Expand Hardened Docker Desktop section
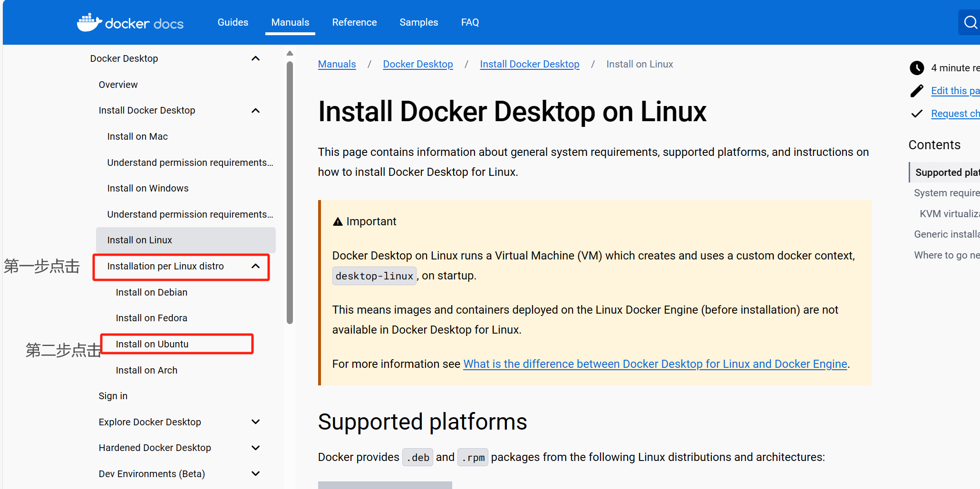 (255, 448)
